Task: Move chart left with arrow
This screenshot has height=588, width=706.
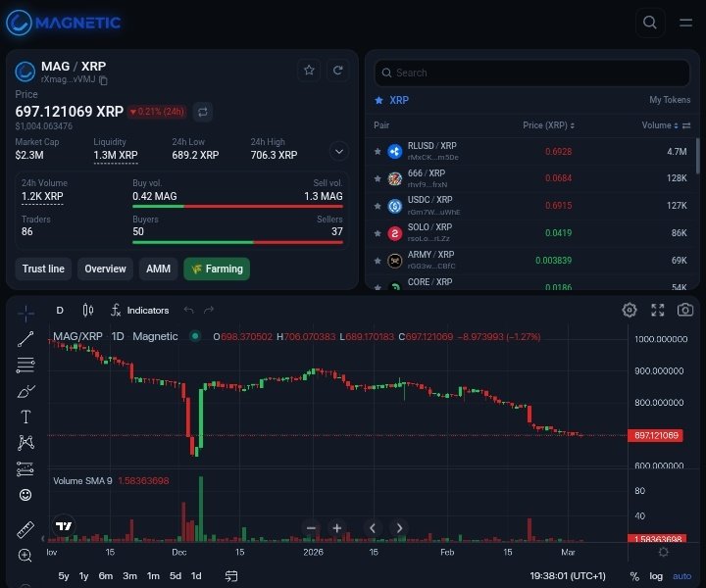Action: click(x=373, y=528)
